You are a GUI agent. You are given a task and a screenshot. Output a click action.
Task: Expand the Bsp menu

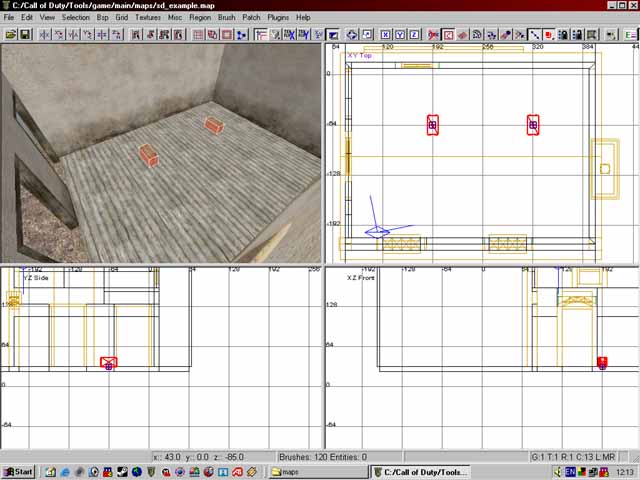pyautogui.click(x=101, y=17)
